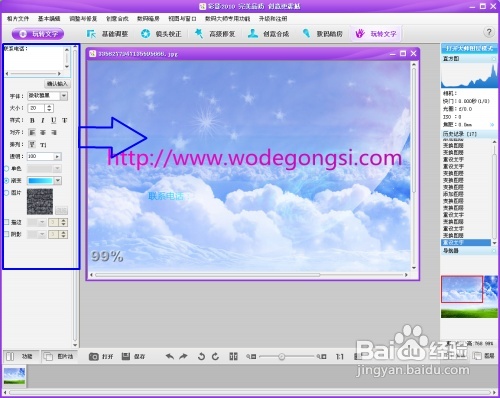500x398 pixels.
Task: Click the strikethrough T style icon
Action: (x=64, y=120)
